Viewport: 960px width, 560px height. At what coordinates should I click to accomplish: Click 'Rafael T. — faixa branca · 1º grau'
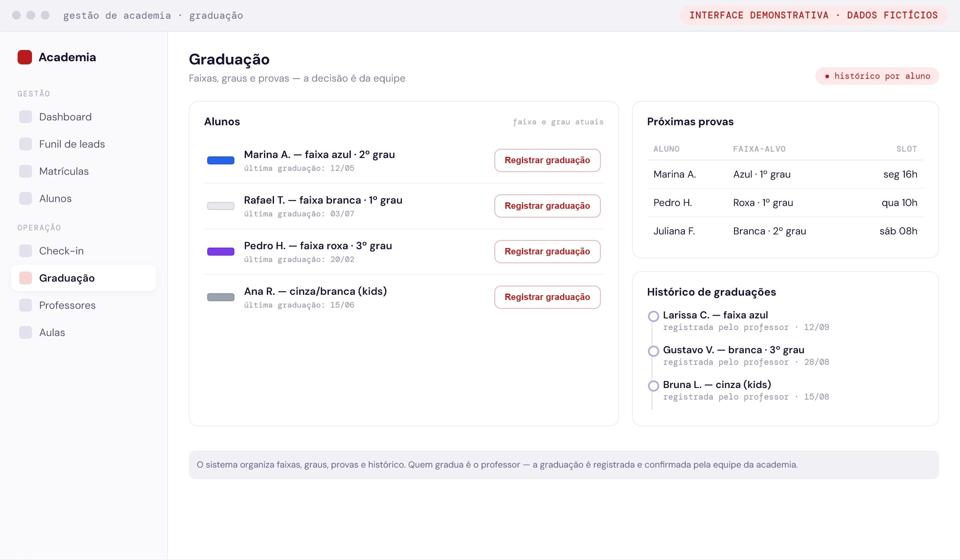(323, 200)
